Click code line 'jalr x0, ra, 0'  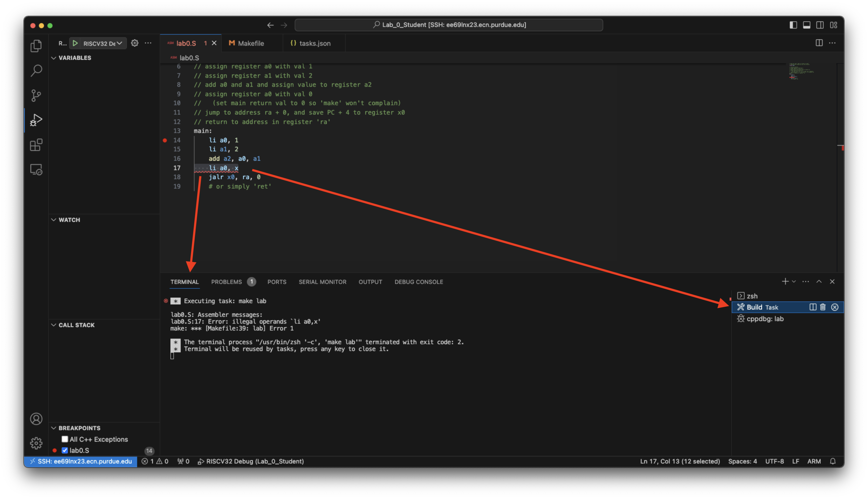tap(235, 177)
